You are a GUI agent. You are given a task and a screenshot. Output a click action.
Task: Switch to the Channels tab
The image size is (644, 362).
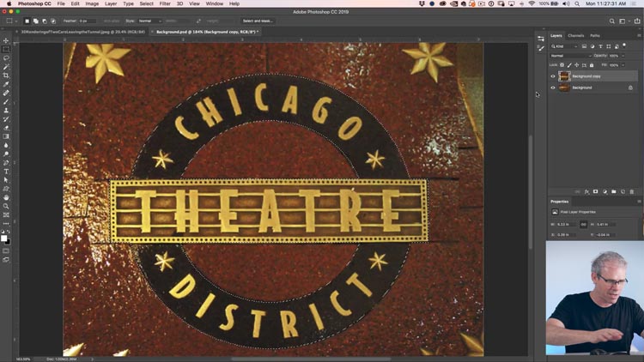pyautogui.click(x=575, y=35)
